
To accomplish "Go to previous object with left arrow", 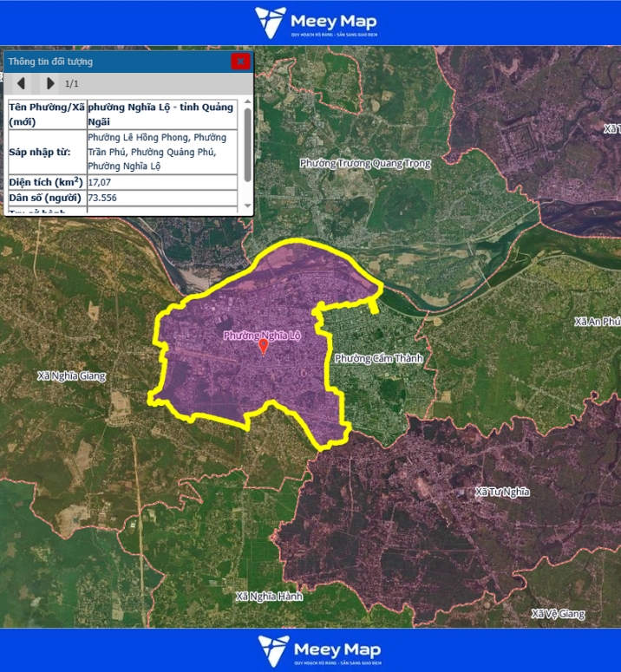I will click(x=22, y=83).
